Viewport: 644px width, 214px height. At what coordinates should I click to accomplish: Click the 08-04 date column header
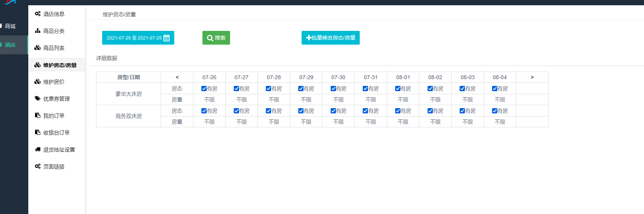click(500, 77)
